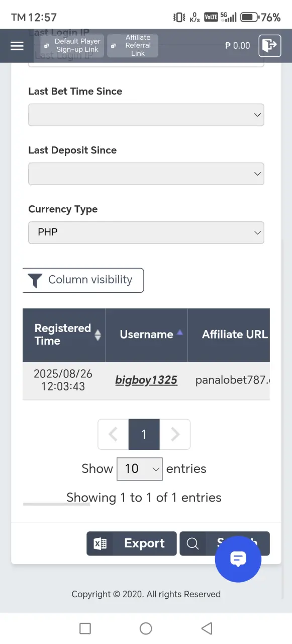The width and height of the screenshot is (292, 644).
Task: Open the hamburger navigation menu
Action: (17, 46)
